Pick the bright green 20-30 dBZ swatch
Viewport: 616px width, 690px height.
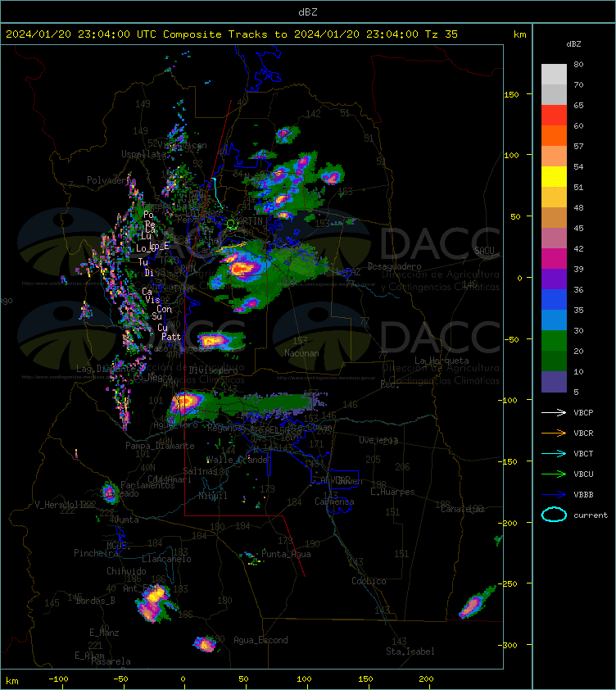point(554,341)
